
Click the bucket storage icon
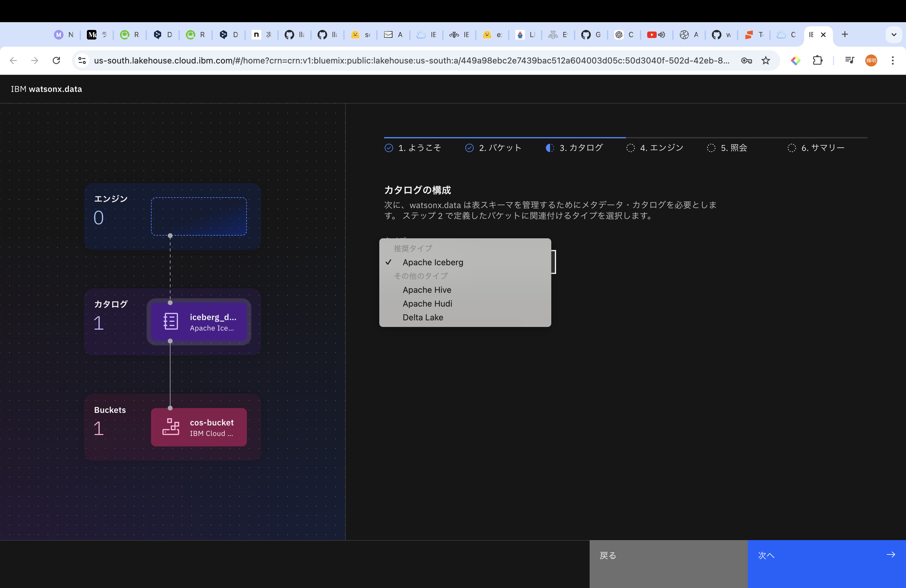(170, 427)
